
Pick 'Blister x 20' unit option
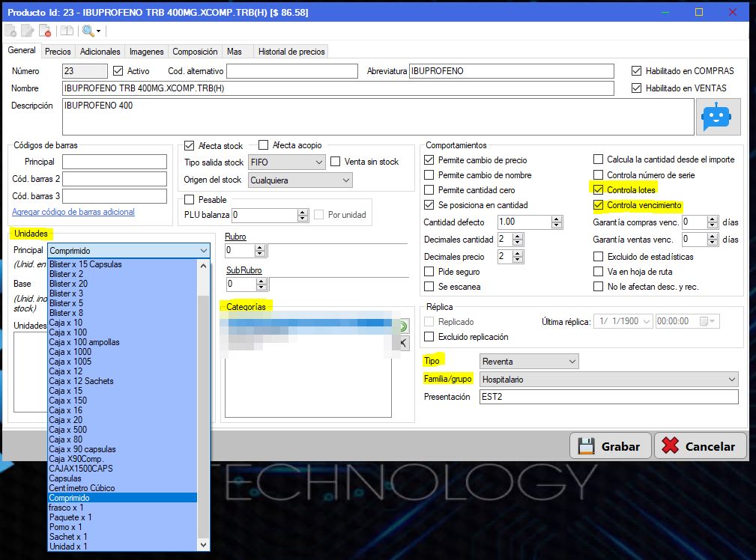point(122,284)
